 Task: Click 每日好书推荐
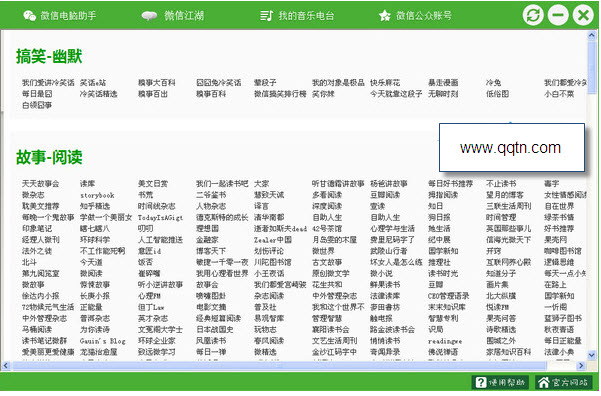tap(450, 184)
